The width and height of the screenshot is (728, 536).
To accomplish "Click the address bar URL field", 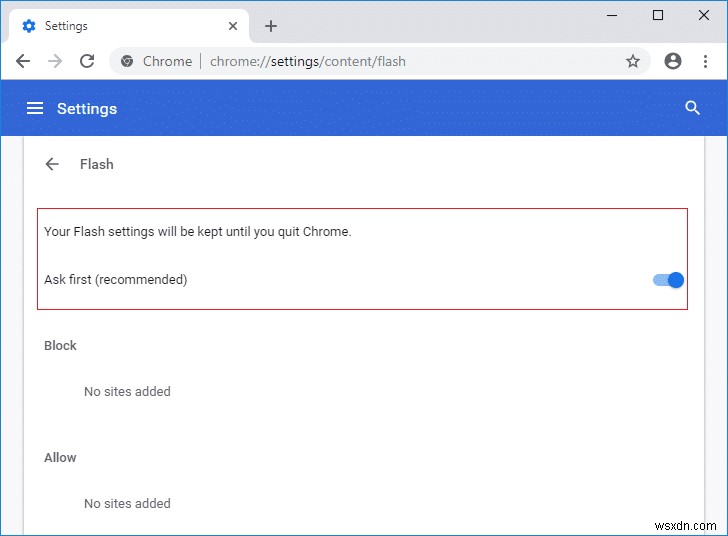I will (400, 61).
